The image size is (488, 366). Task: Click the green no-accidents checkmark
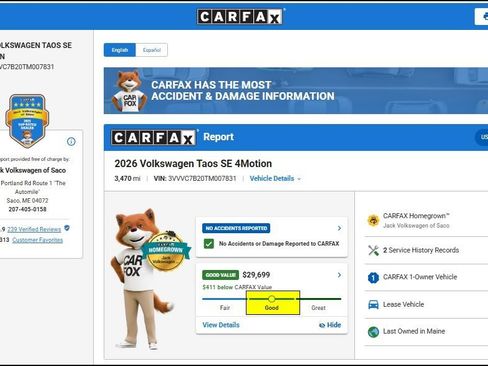209,244
